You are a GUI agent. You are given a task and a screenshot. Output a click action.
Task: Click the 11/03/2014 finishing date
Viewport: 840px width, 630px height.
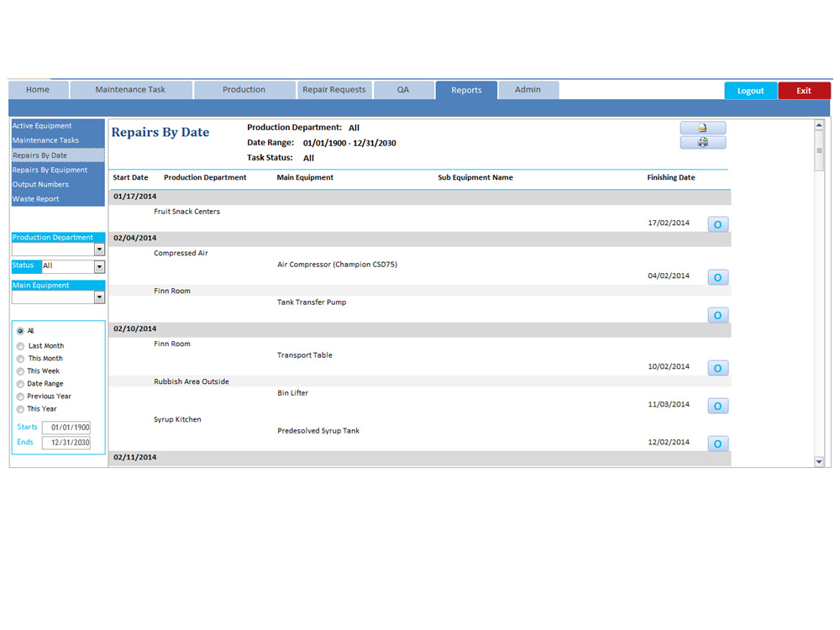[x=669, y=405]
